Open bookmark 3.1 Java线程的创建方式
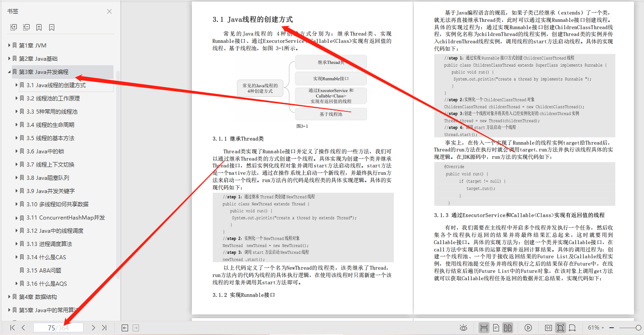Image resolution: width=644 pixels, height=335 pixels. (56, 85)
